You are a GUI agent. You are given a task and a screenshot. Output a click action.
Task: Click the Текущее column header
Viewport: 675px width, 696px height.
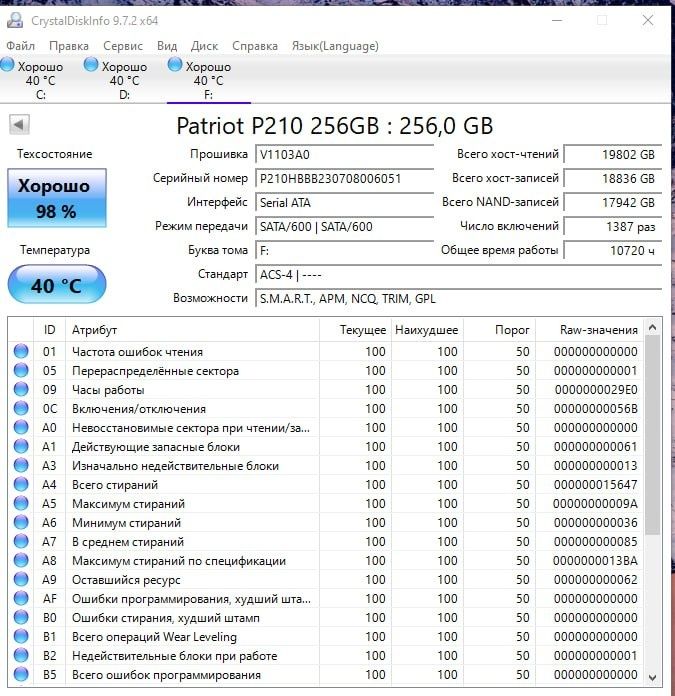click(x=355, y=330)
